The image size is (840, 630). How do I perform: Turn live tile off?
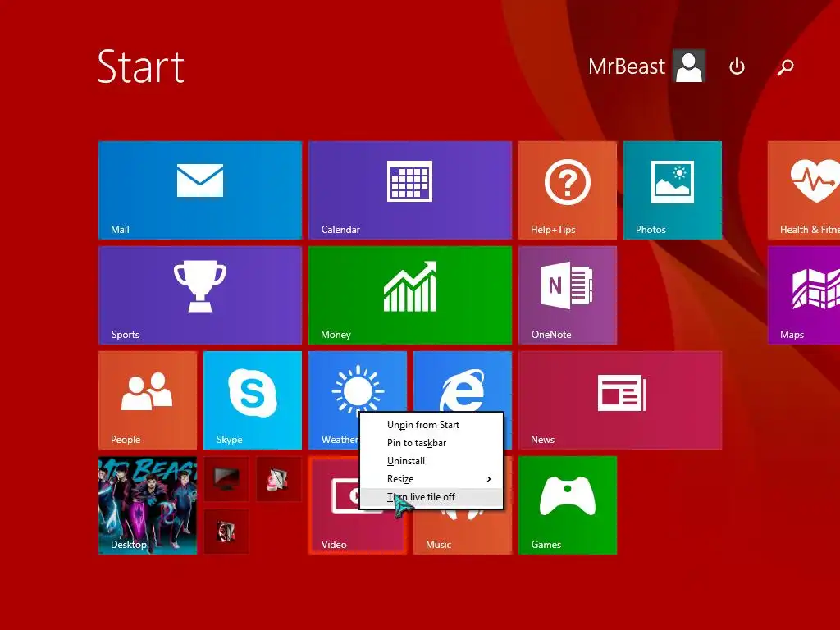tap(431, 497)
